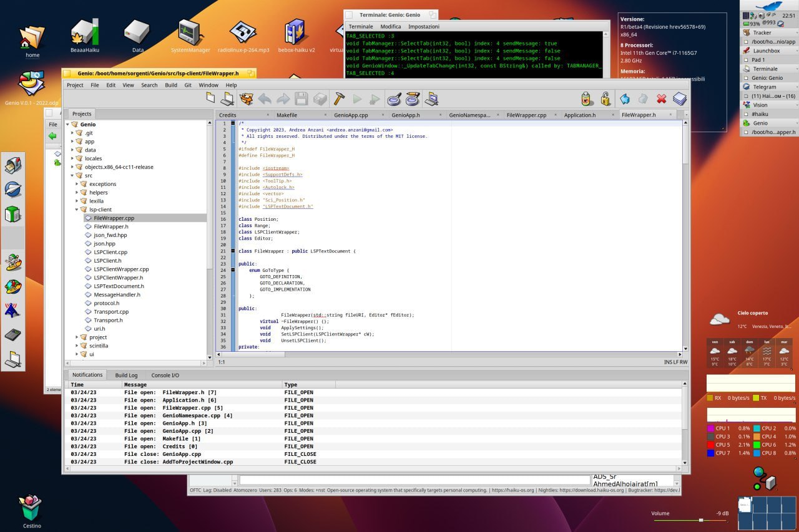Expand the scintilla folder in tree
The image size is (799, 532).
[77, 346]
